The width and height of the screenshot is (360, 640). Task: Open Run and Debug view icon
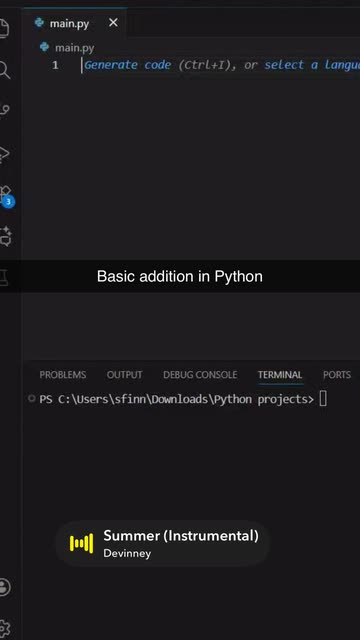click(x=4, y=154)
